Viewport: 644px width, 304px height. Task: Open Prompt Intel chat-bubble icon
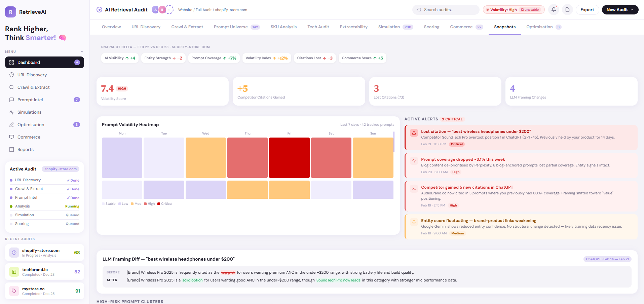(12, 100)
